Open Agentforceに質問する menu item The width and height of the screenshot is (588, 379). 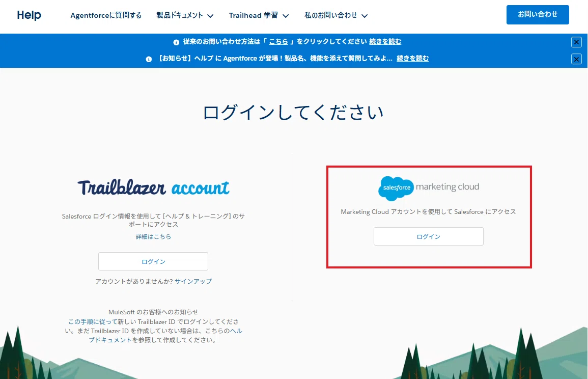pyautogui.click(x=106, y=15)
